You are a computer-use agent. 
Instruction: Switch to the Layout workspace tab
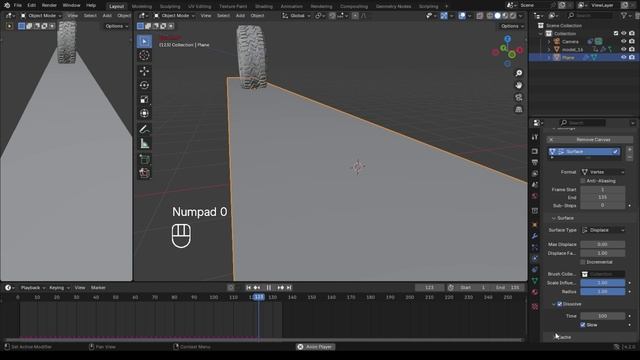(116, 6)
